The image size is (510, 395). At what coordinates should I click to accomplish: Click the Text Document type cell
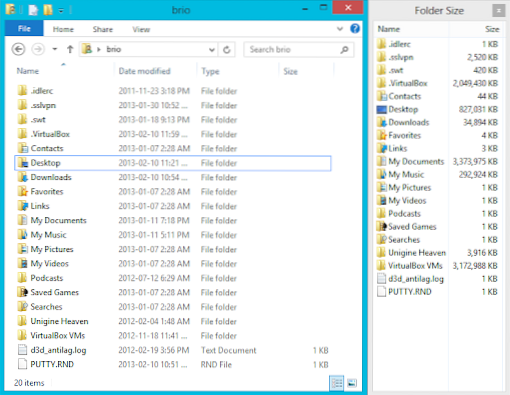pyautogui.click(x=228, y=350)
